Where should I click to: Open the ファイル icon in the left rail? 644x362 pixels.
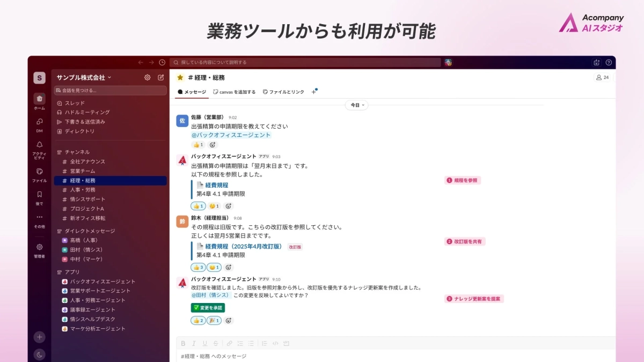tap(39, 172)
